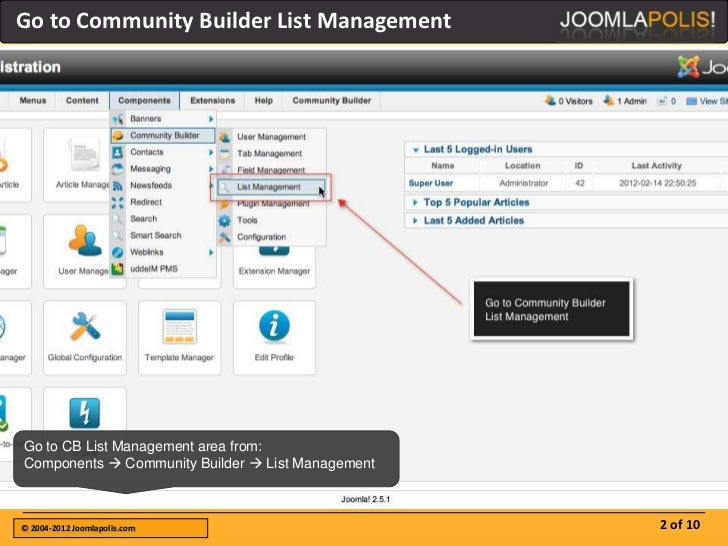Select Contacts in Components dropdown

pyautogui.click(x=163, y=152)
